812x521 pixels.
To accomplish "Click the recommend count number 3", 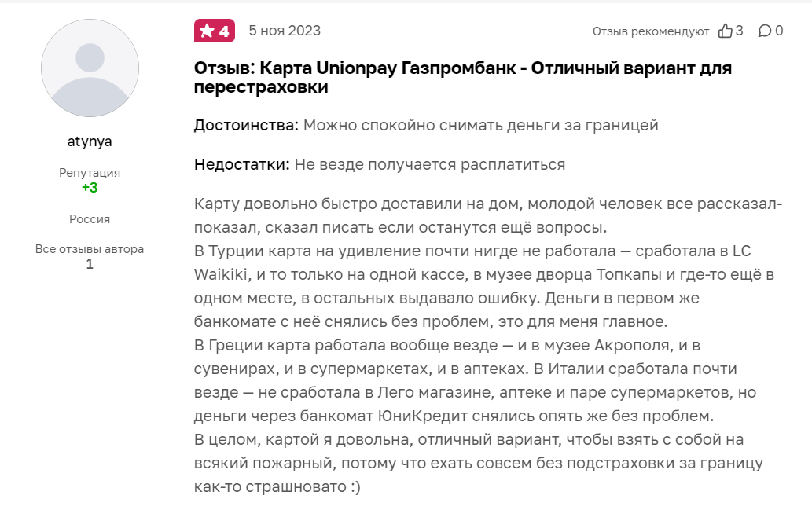I will [x=740, y=31].
